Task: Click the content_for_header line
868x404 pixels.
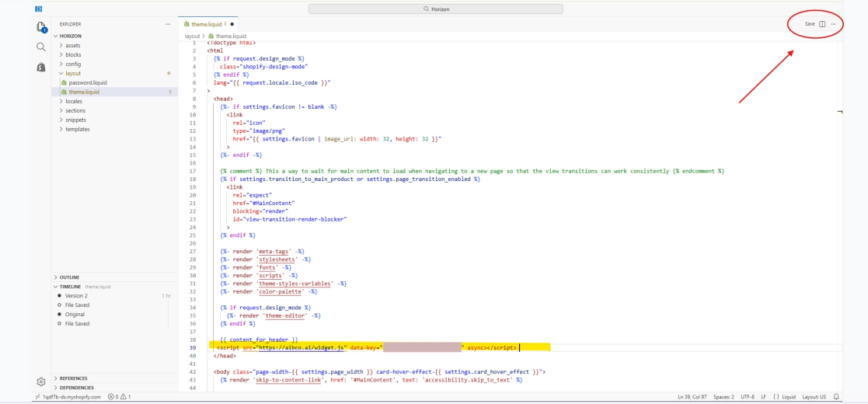Action: point(259,340)
